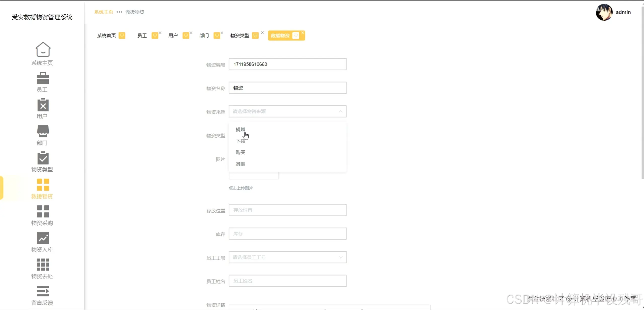Open the 物资入库 chart icon
The image size is (644, 310).
click(43, 238)
